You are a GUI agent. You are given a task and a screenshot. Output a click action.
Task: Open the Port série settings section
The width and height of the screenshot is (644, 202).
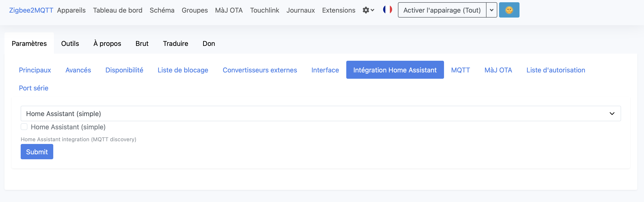coord(33,88)
